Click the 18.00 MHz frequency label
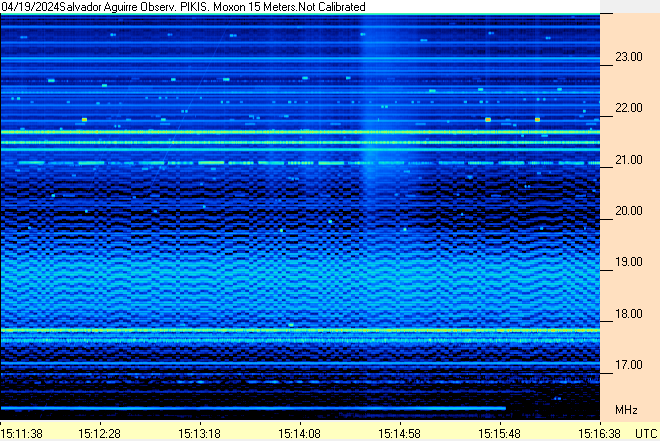This screenshot has width=660, height=441. point(629,314)
